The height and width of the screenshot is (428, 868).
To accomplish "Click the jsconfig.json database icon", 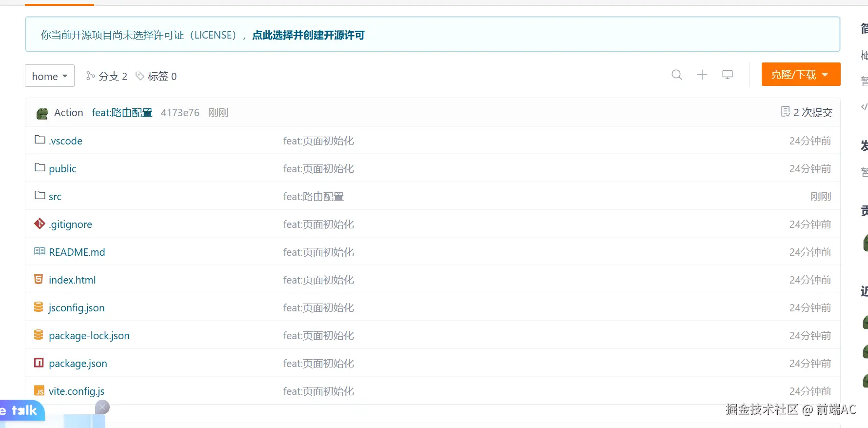I will (39, 307).
